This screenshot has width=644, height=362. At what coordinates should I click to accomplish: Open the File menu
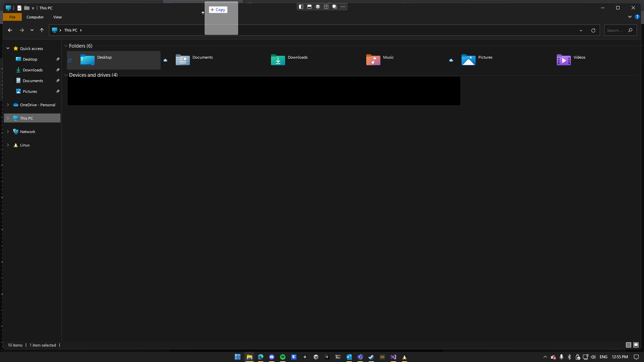click(12, 17)
